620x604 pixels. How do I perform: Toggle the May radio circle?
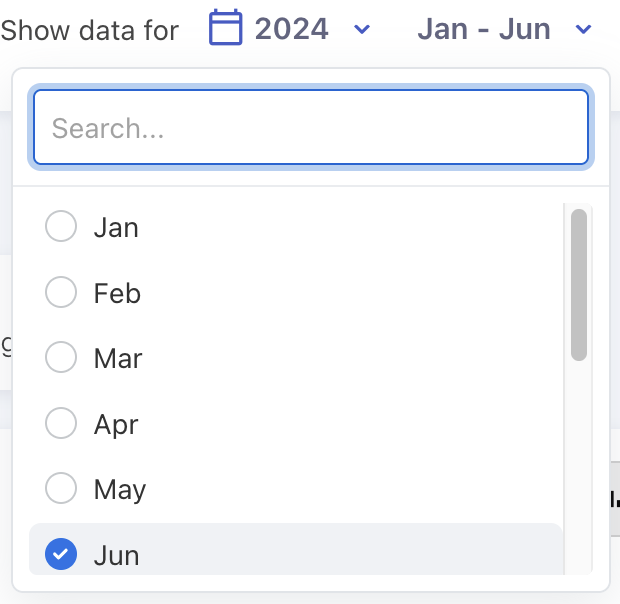coord(61,489)
